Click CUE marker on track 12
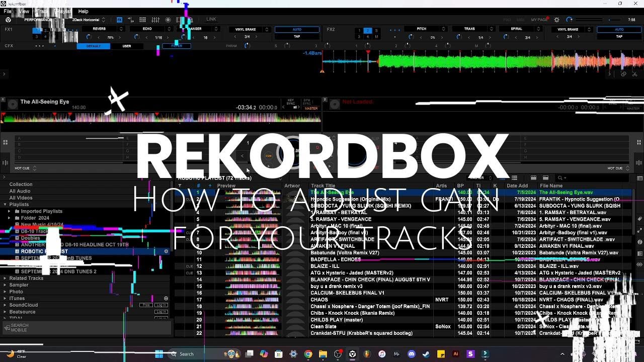 pos(189,266)
